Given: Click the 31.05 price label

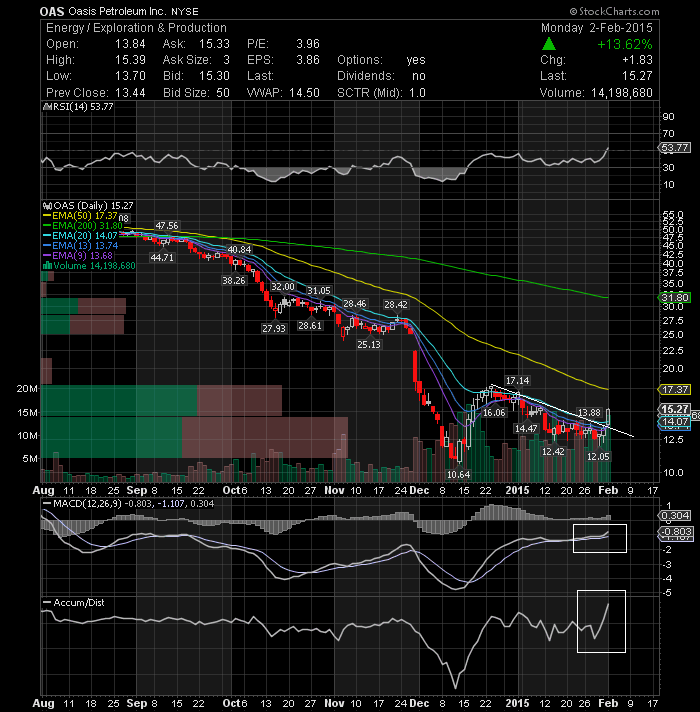Looking at the screenshot, I should click(319, 291).
